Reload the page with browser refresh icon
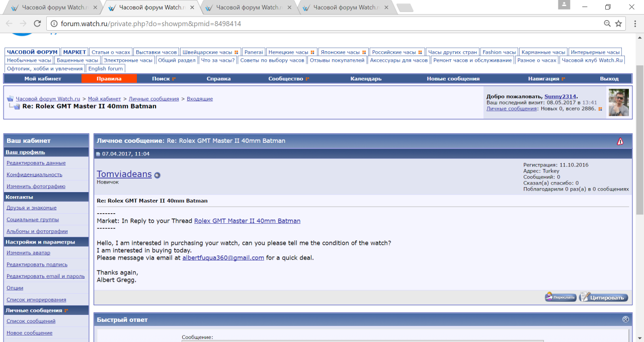 [37, 24]
